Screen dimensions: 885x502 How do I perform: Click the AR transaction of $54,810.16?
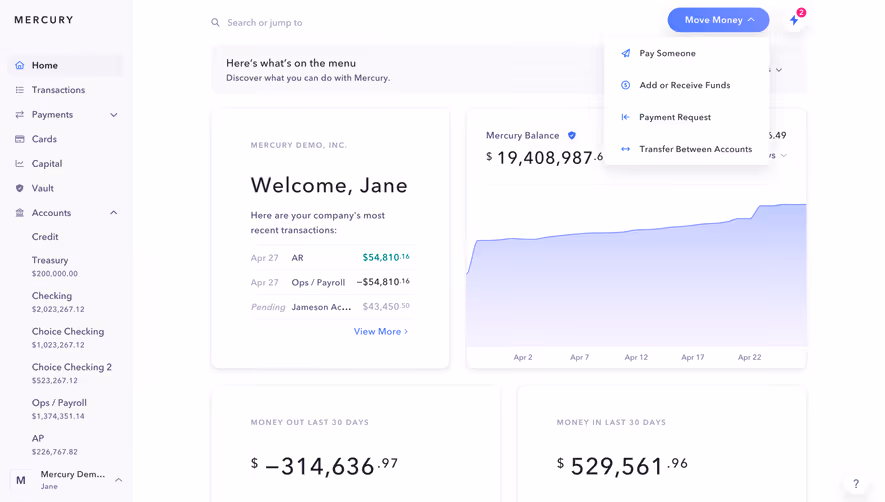pyautogui.click(x=330, y=257)
